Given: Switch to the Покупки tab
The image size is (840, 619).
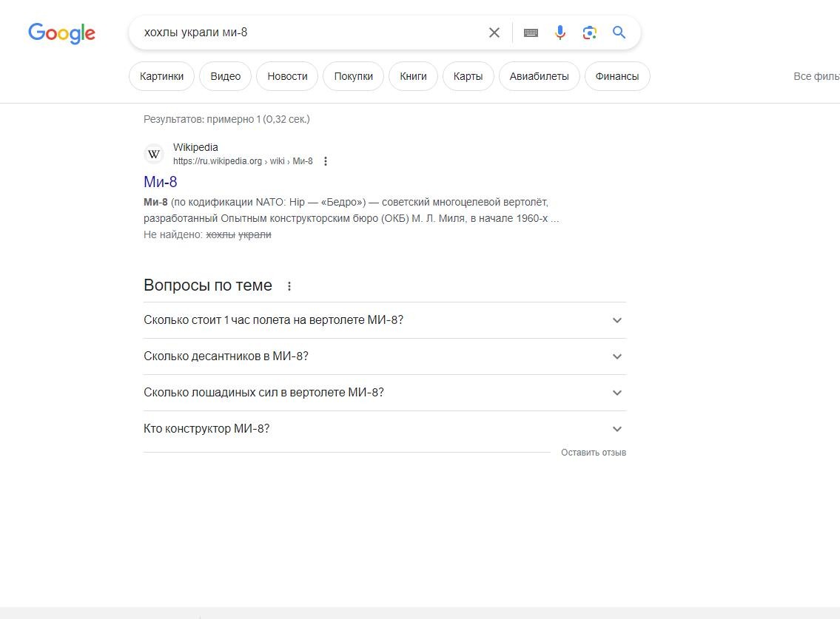Looking at the screenshot, I should click(x=353, y=76).
